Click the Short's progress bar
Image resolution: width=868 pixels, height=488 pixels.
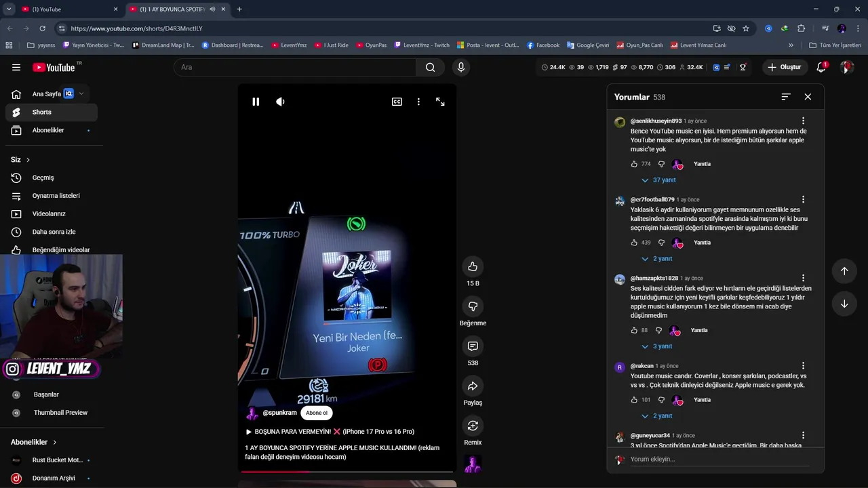[347, 472]
